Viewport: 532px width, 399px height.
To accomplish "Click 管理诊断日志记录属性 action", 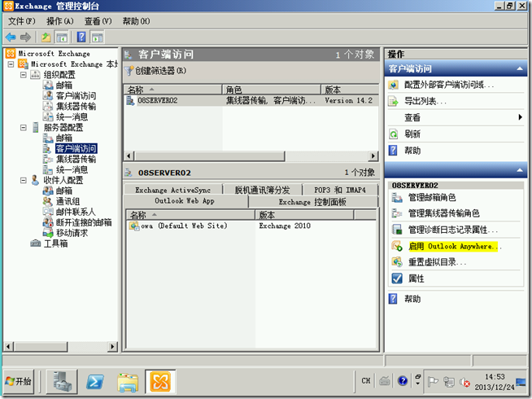I will pos(453,230).
